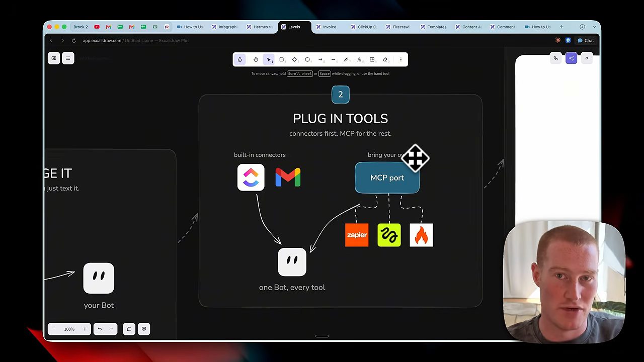Open the comments speech bubble button

(x=129, y=329)
